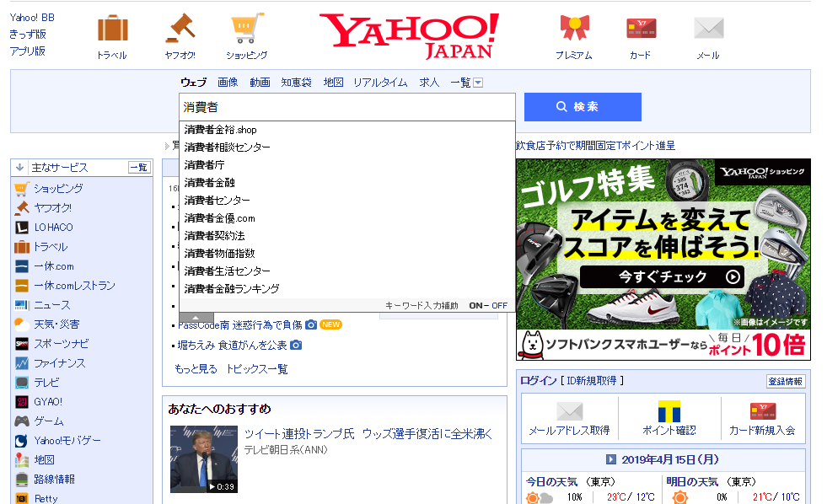827x504 pixels.
Task: Open the Card icon in header
Action: [x=641, y=28]
